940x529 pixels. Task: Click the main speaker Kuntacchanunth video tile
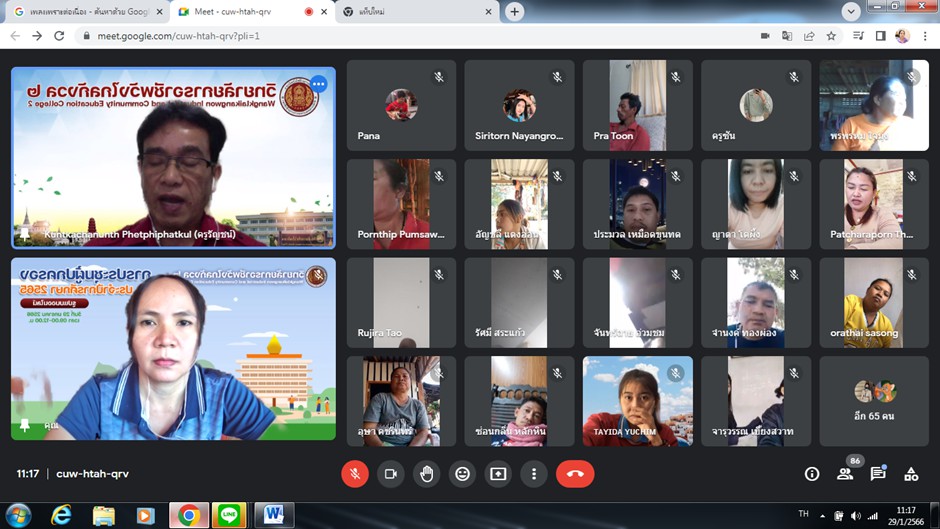pos(173,157)
